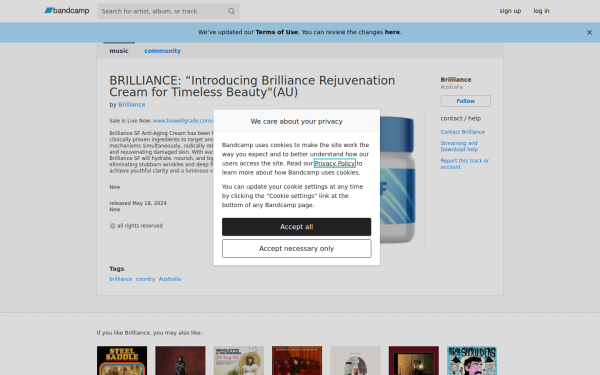Visit the www.biowellgrade.com sale link
600x375 pixels.
pos(183,121)
